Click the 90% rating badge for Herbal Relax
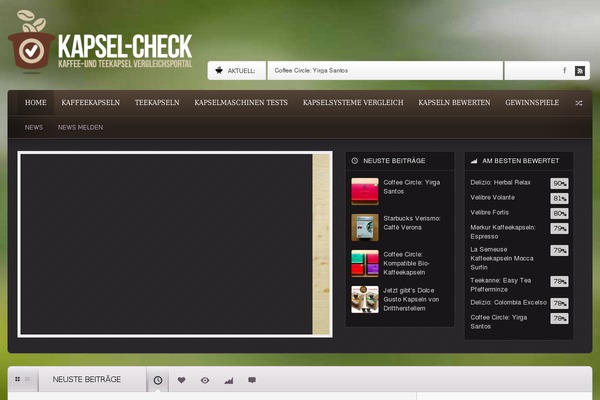 click(559, 183)
